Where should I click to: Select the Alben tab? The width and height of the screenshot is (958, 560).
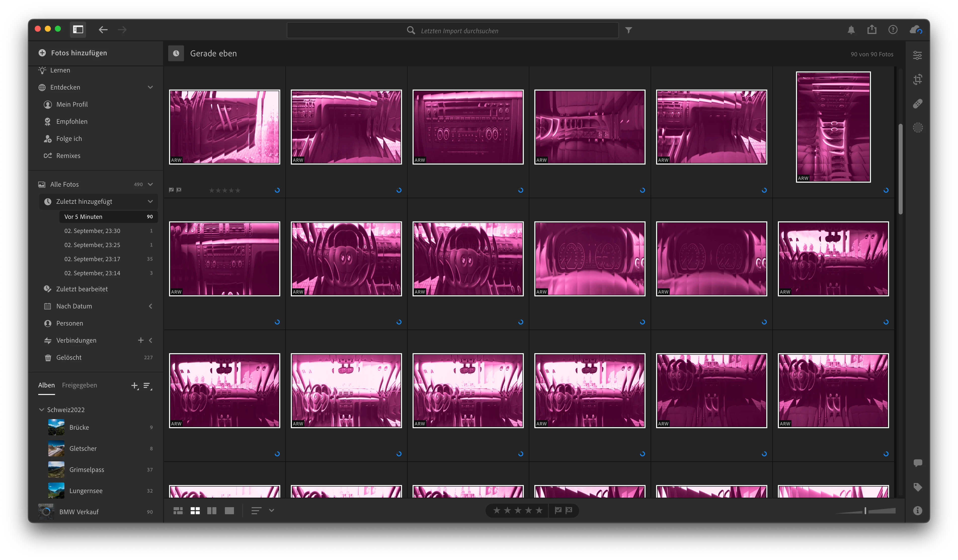pos(46,385)
